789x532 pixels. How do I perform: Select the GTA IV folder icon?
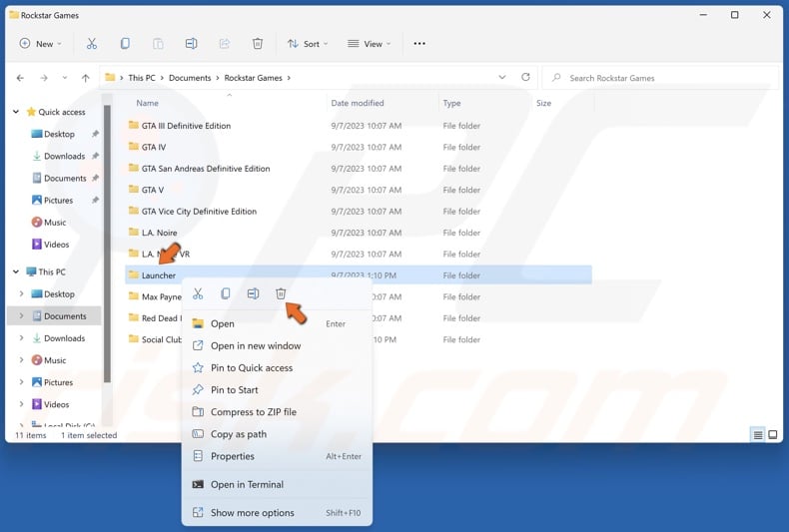134,147
